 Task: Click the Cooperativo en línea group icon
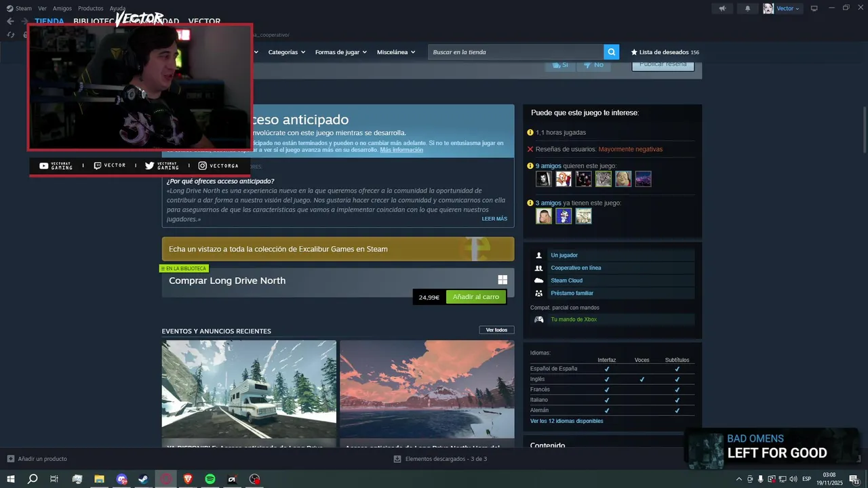(539, 268)
